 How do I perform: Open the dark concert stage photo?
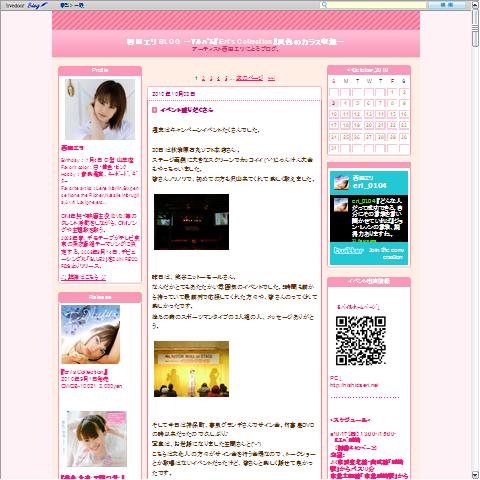point(191,222)
